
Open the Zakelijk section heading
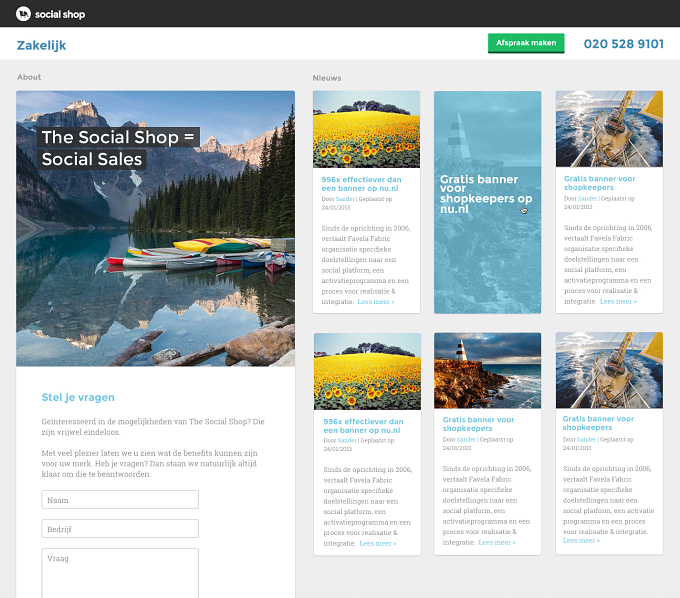(x=41, y=45)
